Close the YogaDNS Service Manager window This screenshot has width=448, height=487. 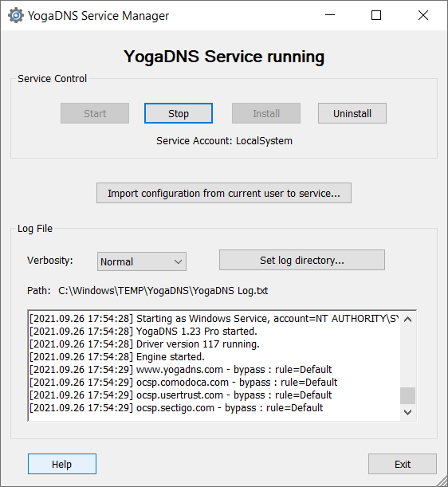click(x=423, y=15)
